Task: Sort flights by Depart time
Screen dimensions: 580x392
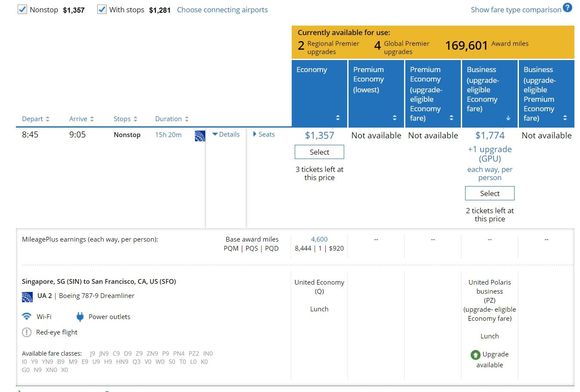Action: click(x=36, y=119)
